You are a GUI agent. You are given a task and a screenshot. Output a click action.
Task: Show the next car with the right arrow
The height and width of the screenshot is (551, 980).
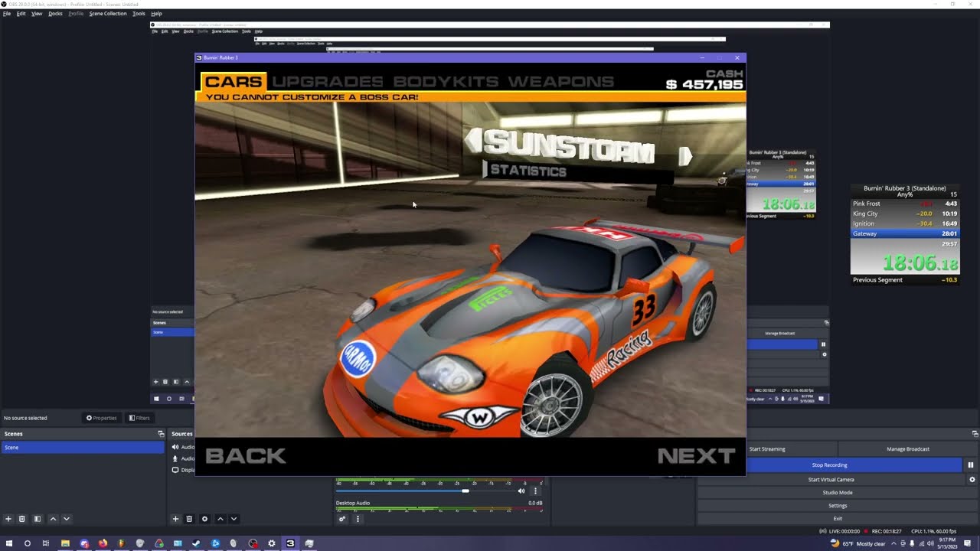coord(684,157)
